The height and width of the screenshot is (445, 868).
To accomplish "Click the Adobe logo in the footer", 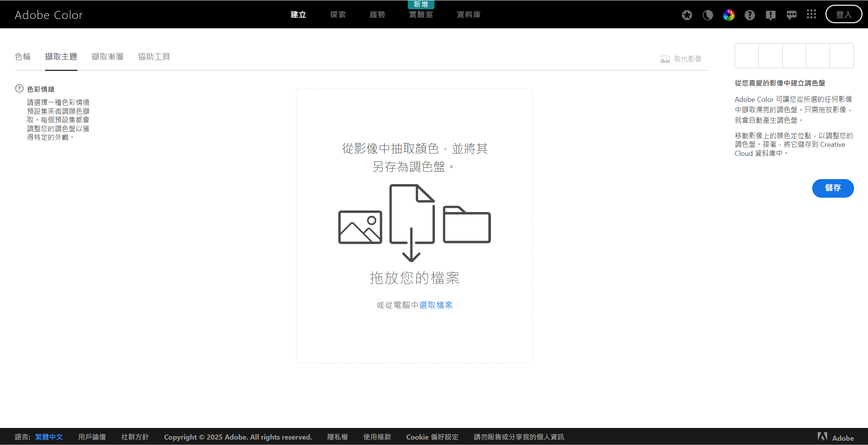I will [823, 437].
